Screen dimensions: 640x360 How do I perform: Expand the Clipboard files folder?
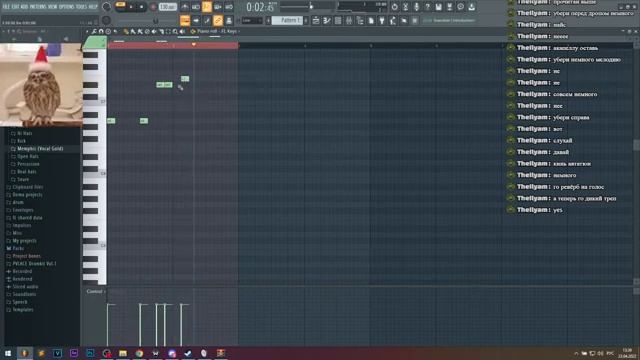point(27,187)
